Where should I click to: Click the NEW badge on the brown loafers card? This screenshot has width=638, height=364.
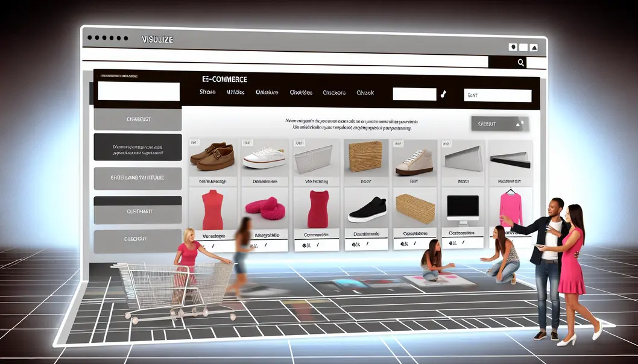tap(194, 143)
